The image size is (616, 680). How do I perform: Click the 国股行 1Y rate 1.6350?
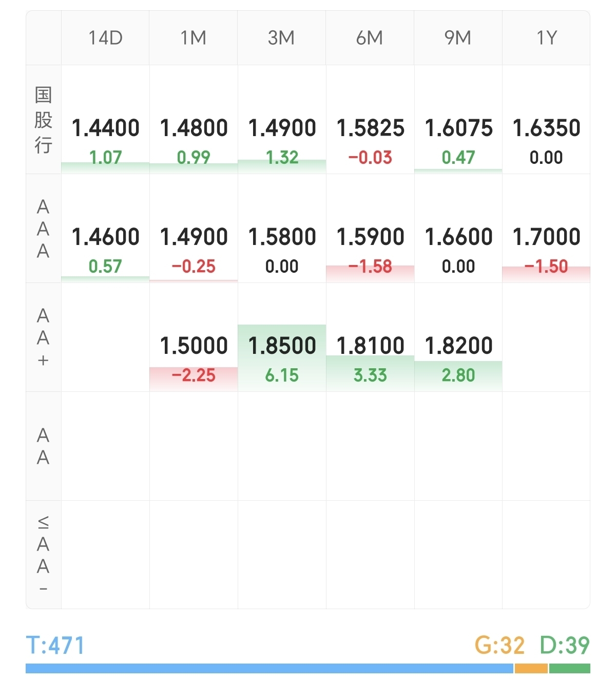(x=546, y=128)
